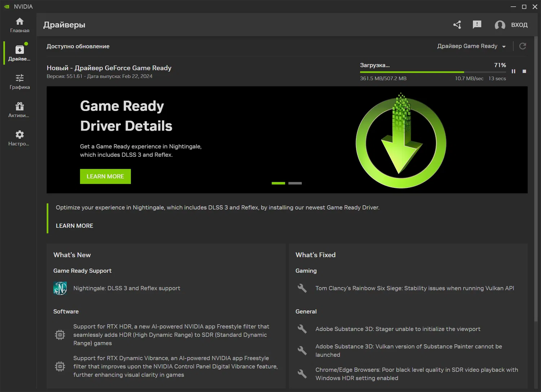Click the 'Доступно обновление' heading
This screenshot has height=392, width=541.
click(78, 46)
